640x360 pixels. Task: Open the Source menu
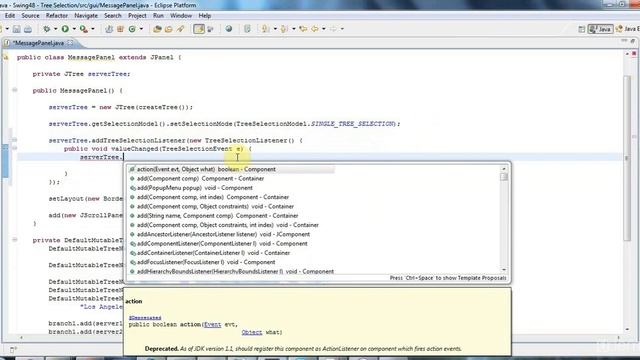pyautogui.click(x=30, y=16)
